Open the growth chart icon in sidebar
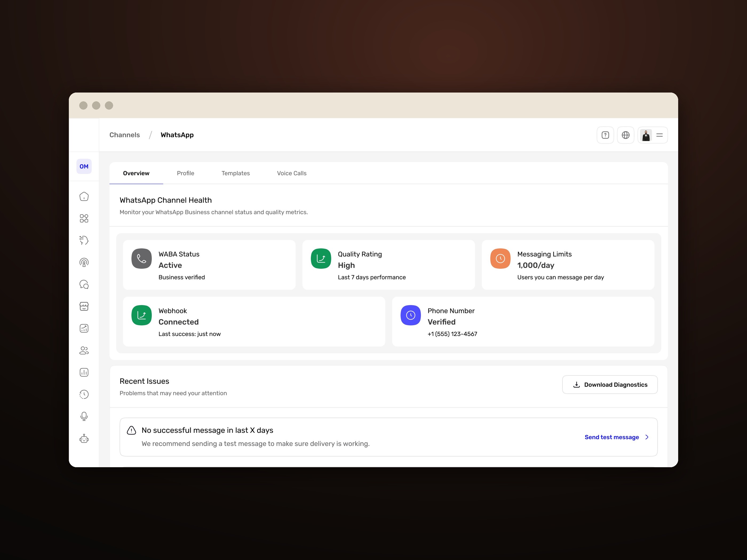Viewport: 747px width, 560px height. click(84, 329)
